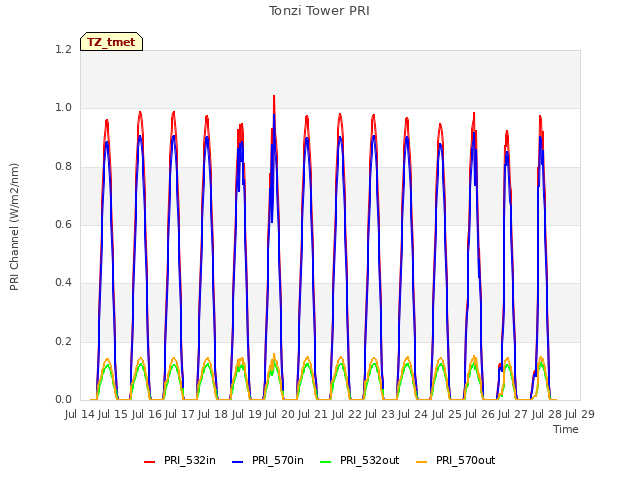This screenshot has width=640, height=480.
Task: Click the PRI Channel (W/m2/nm) axis title
Action: coord(14,227)
